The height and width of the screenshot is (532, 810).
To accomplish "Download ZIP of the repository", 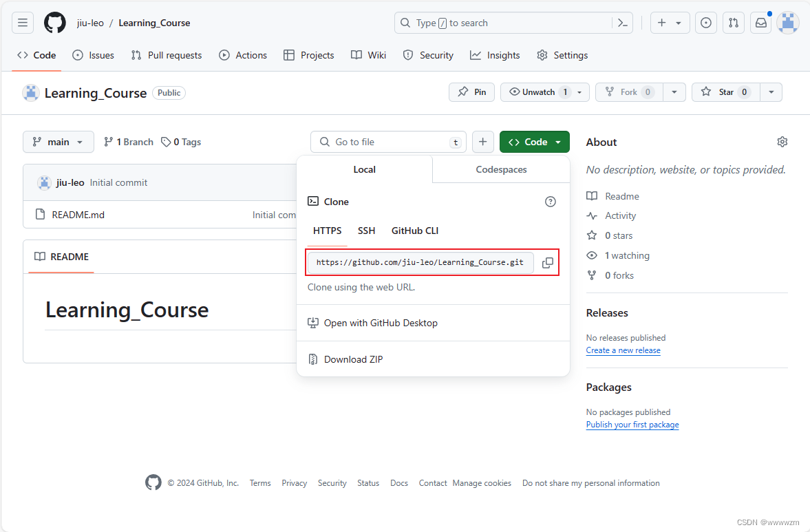I will (x=353, y=359).
